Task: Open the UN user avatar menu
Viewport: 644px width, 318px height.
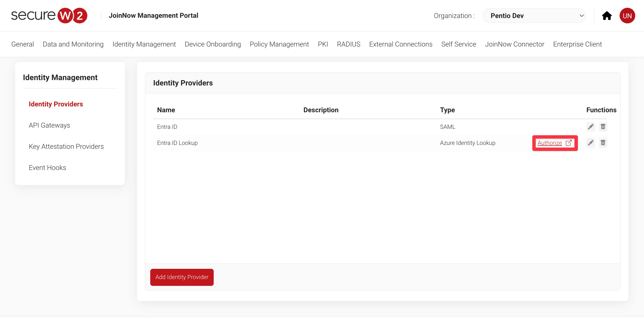Action: [x=627, y=16]
